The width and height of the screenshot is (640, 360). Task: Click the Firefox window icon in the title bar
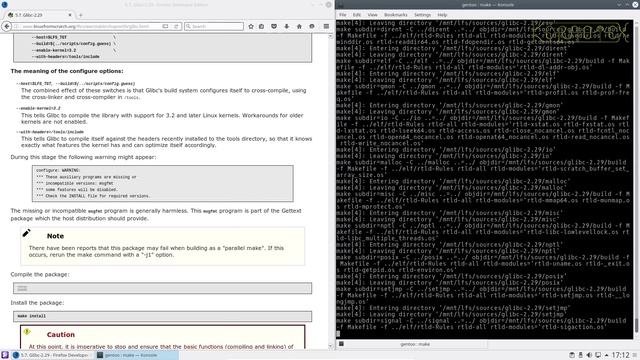click(x=4, y=4)
